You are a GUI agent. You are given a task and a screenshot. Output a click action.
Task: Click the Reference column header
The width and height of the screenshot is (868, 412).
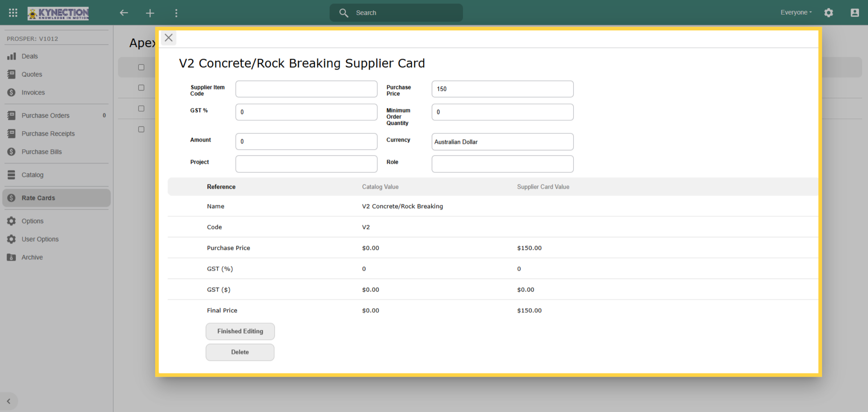pos(221,187)
